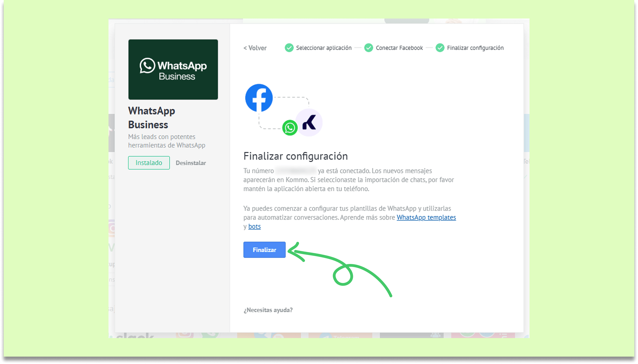Click the green WhatsApp circle icon
Viewport: 638px width, 364px height.
(x=290, y=128)
